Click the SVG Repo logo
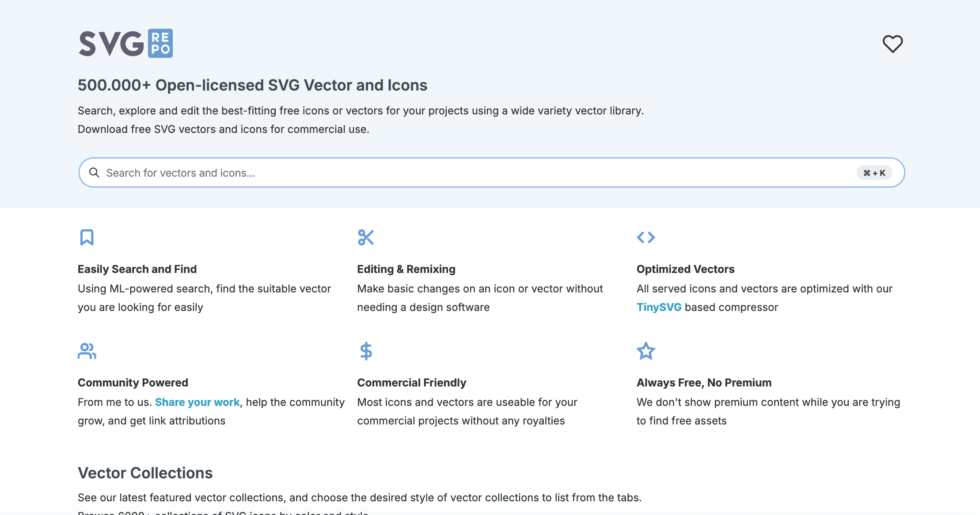The width and height of the screenshot is (980, 515). 126,43
